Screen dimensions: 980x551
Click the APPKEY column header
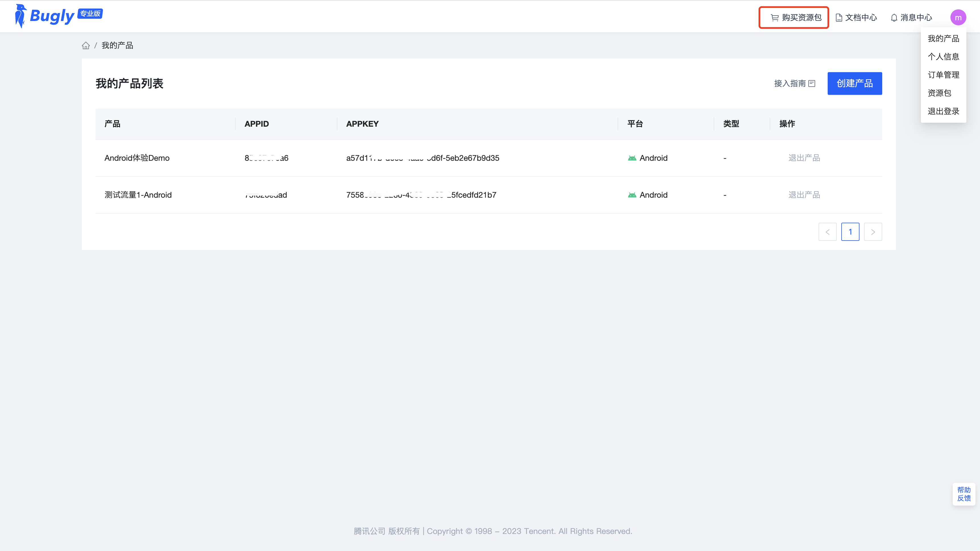pos(362,124)
